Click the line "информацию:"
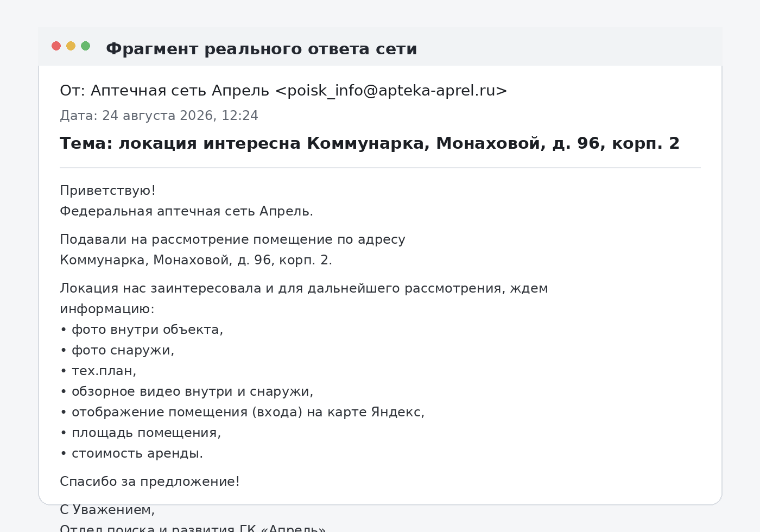 107,309
